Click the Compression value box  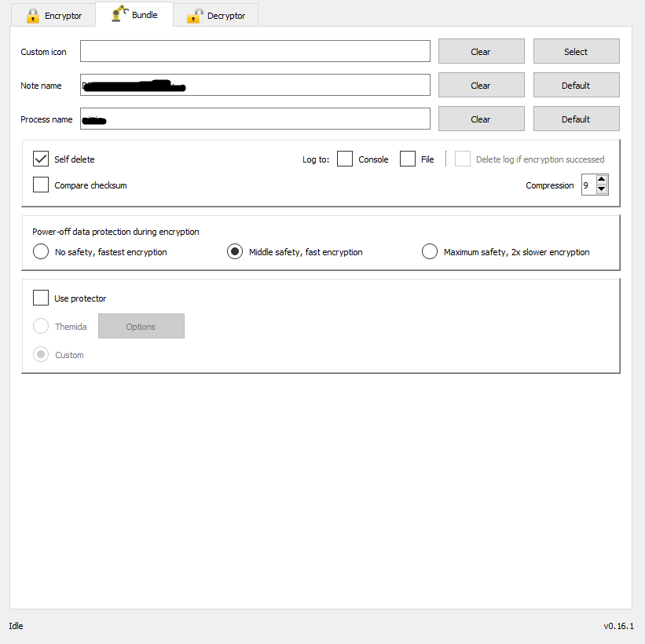click(x=588, y=185)
